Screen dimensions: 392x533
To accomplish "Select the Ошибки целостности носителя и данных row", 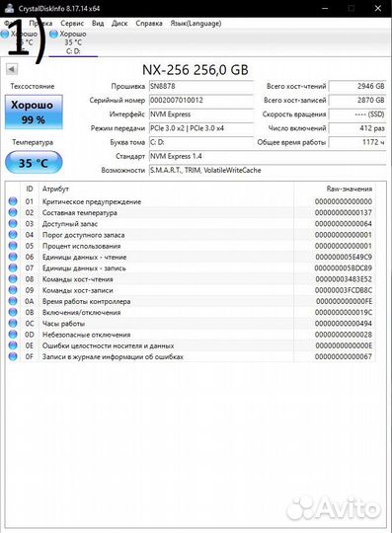I will (x=191, y=345).
